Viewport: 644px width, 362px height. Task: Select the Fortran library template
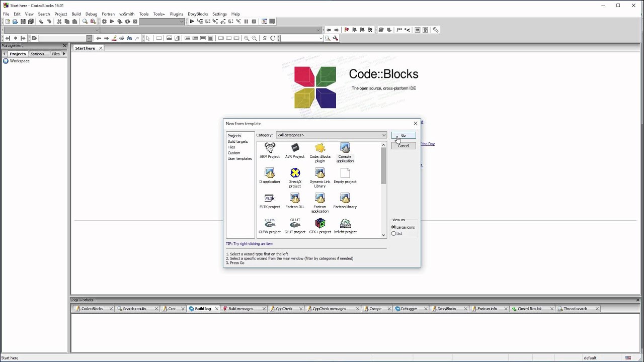pos(345,201)
